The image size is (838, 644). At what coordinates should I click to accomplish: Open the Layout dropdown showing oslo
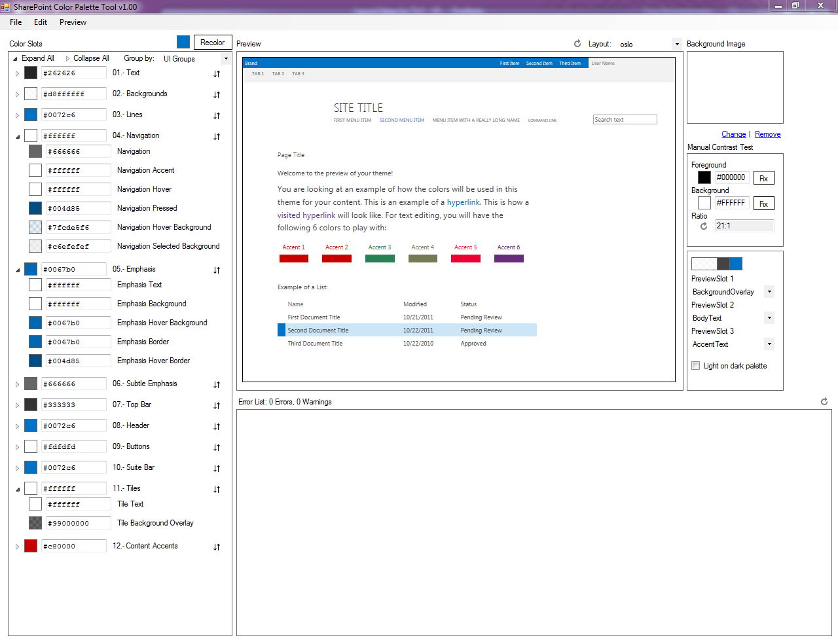677,44
